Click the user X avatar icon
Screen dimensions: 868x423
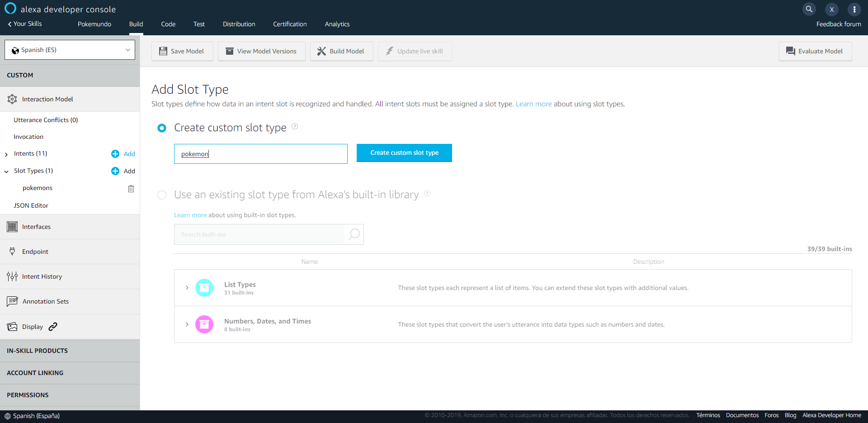832,9
